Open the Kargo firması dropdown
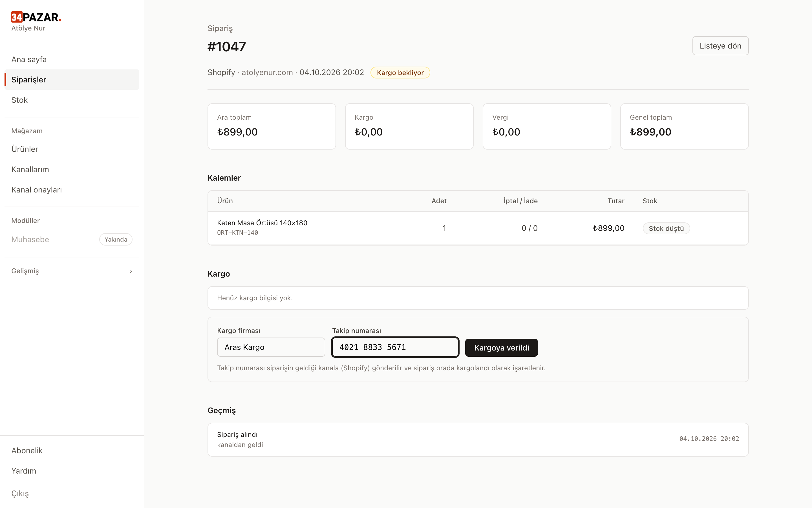The image size is (812, 508). [x=271, y=347]
